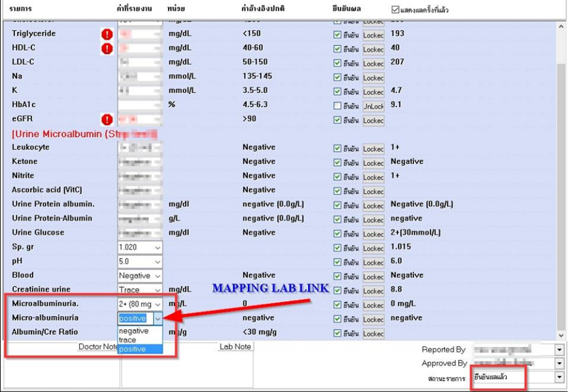569x392 pixels.
Task: Click the vertical scrollbar thumb of results list
Action: coord(561,198)
